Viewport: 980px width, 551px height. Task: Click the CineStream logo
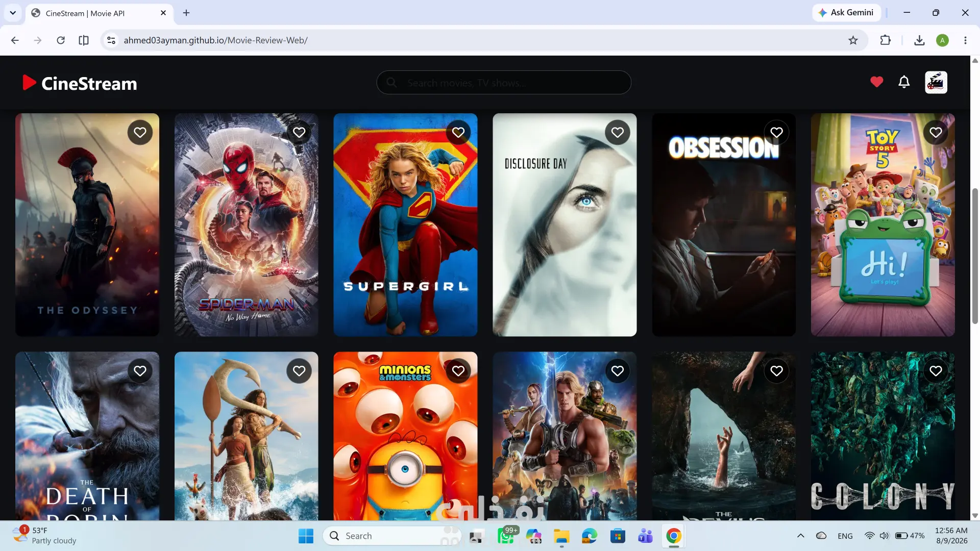[80, 83]
